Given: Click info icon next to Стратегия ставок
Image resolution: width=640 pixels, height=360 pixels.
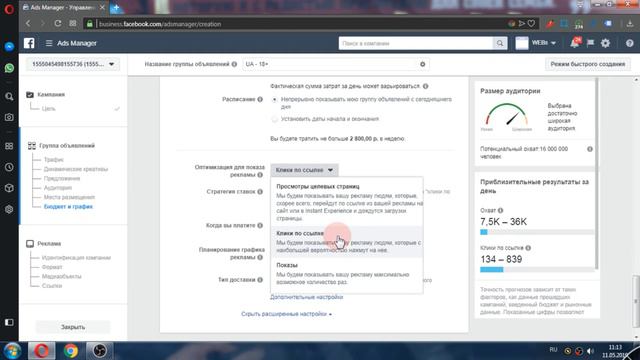Looking at the screenshot, I should tap(260, 191).
